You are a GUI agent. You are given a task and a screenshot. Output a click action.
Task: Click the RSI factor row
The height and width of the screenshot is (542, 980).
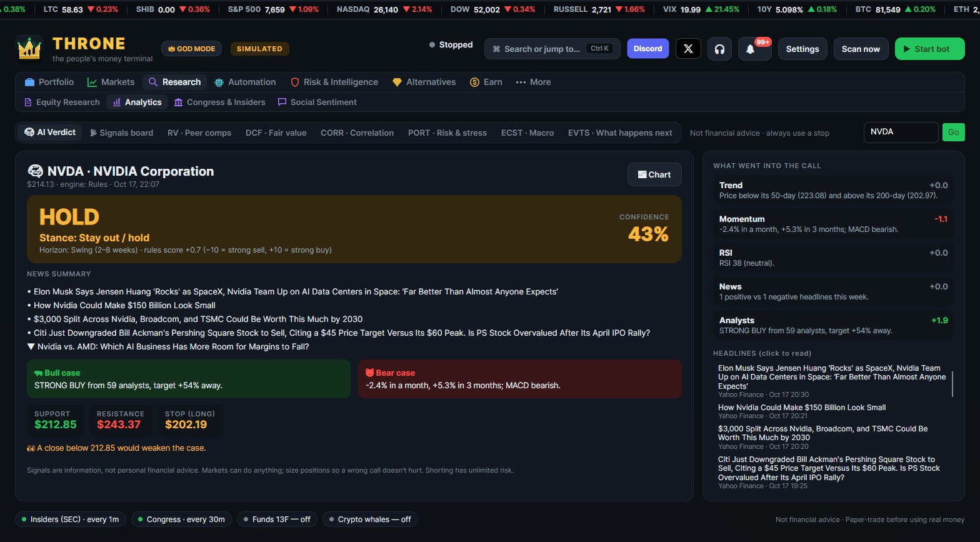(834, 258)
